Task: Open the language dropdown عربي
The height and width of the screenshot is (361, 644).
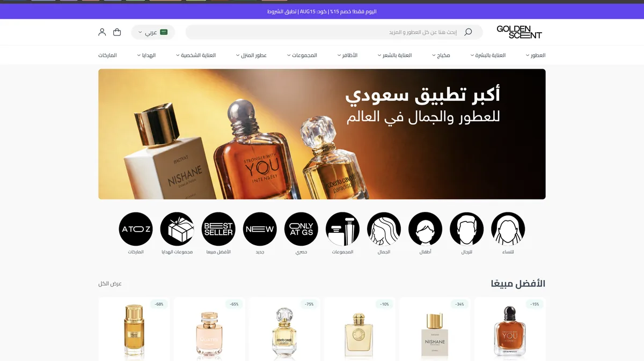Action: coord(153,32)
